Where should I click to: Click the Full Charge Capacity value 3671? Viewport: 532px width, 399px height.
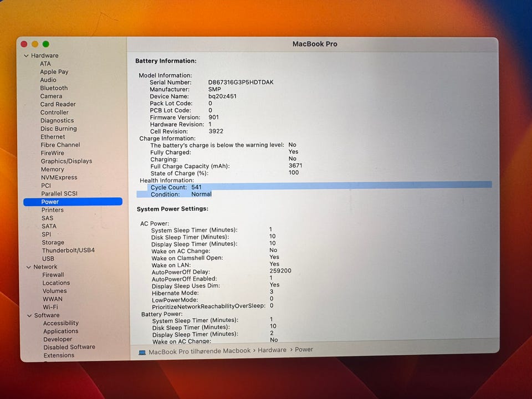click(295, 166)
